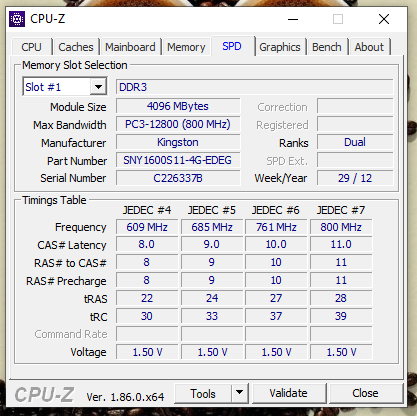417x416 pixels.
Task: Click the tRAS value 22
Action: pos(147,298)
